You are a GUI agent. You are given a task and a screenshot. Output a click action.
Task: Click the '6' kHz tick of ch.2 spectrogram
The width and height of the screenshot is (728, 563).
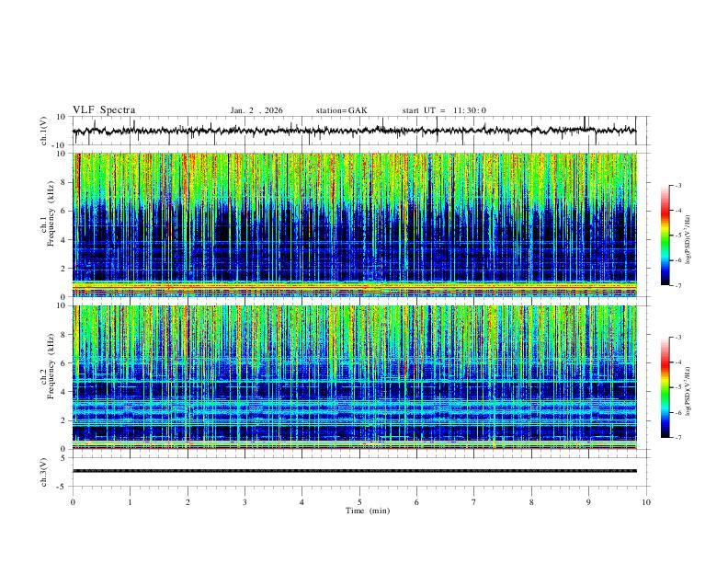click(x=64, y=363)
